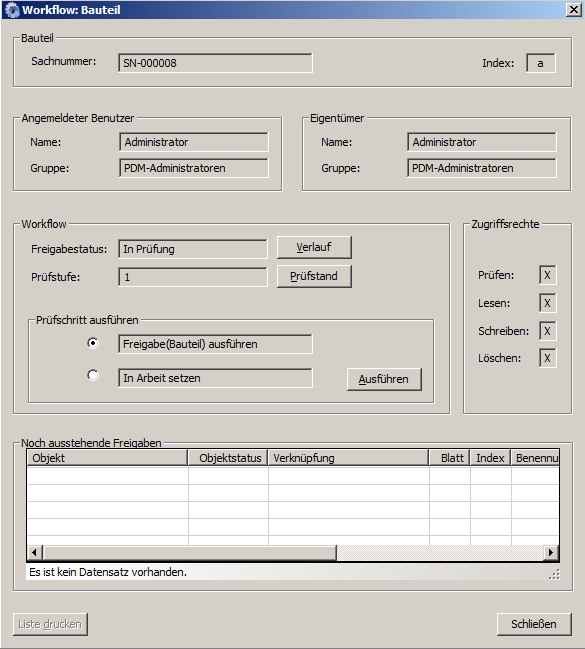Click the scroll-right arrow of the table
Image resolution: width=585 pixels, height=649 pixels.
click(551, 552)
